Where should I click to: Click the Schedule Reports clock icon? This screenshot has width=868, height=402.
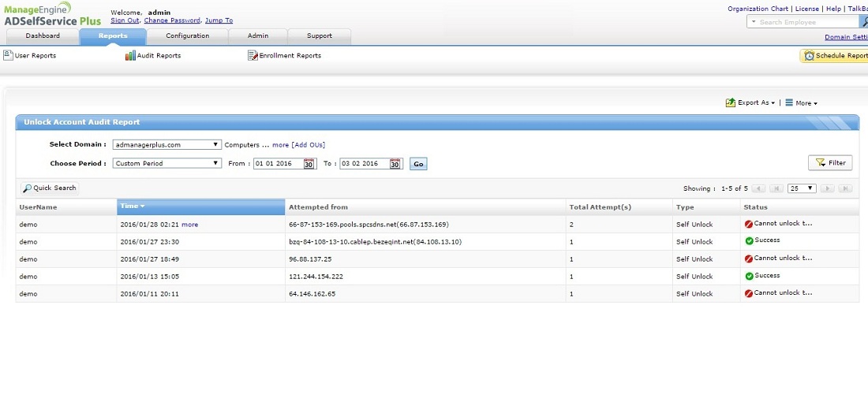[x=810, y=56]
